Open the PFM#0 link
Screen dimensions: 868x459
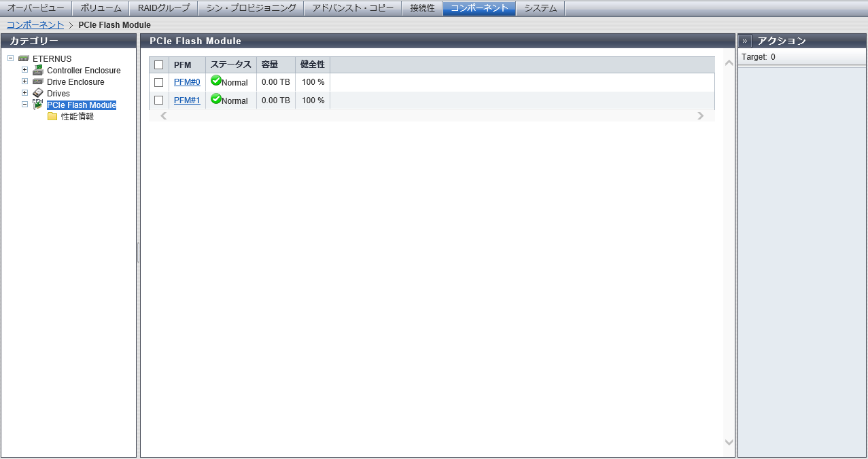(187, 82)
